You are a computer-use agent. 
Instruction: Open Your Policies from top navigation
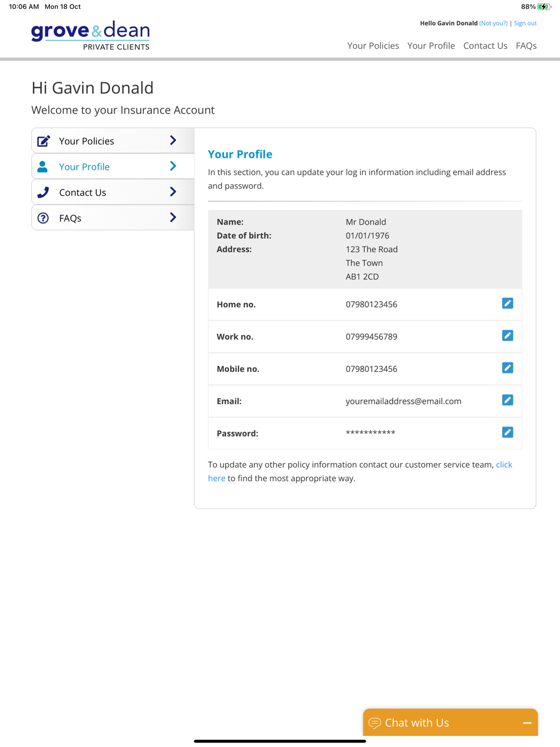373,46
